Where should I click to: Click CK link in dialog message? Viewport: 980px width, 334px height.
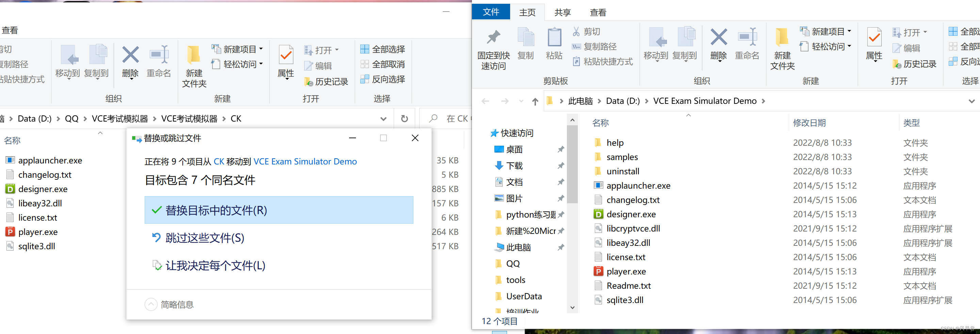(219, 161)
